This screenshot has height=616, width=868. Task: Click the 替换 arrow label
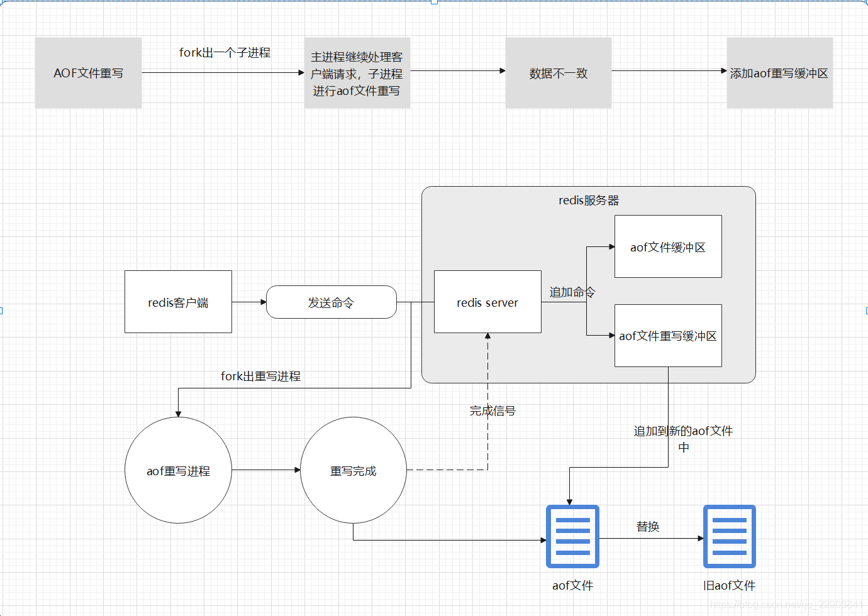click(x=648, y=527)
